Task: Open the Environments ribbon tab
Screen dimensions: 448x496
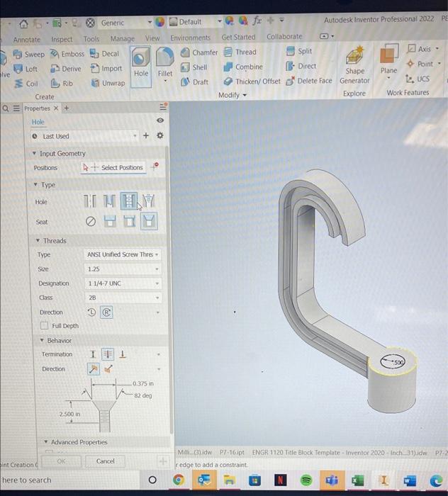Action: click(190, 38)
